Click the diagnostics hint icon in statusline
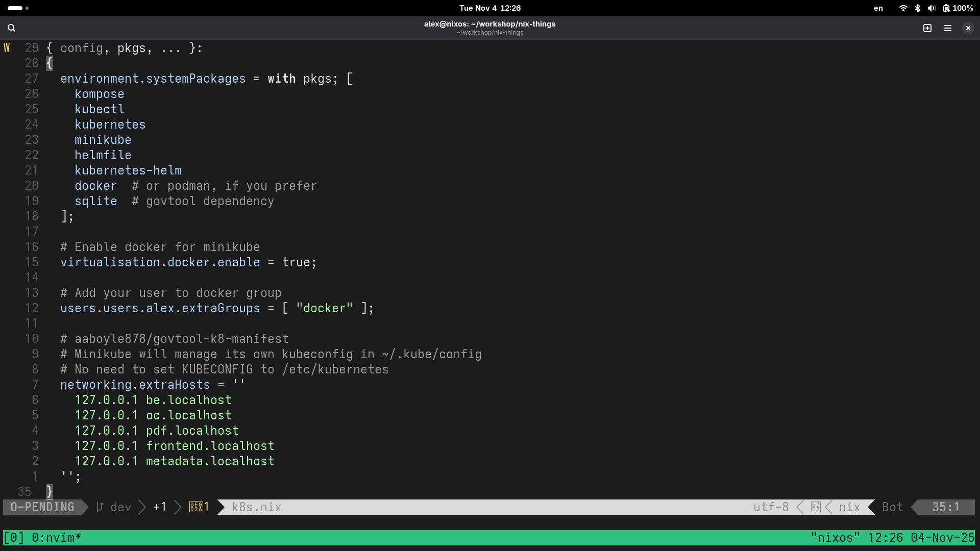This screenshot has height=551, width=980. coord(196,507)
